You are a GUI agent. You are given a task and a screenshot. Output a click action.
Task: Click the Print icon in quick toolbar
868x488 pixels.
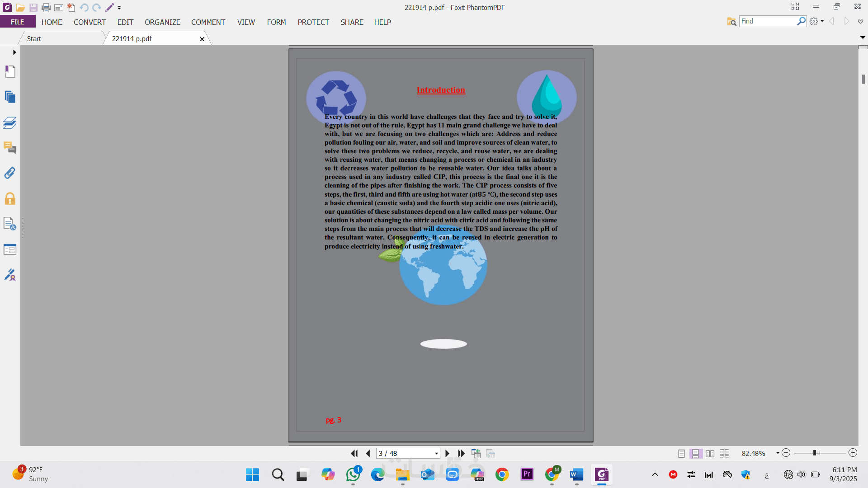click(46, 8)
